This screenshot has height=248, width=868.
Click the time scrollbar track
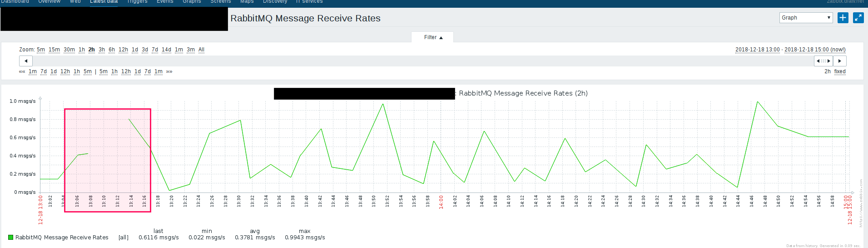(x=423, y=61)
